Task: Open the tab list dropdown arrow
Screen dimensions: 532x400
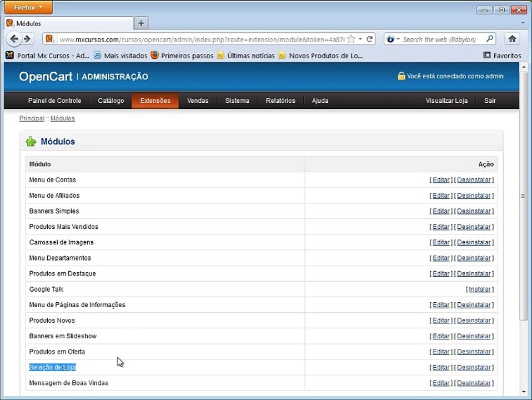Action: click(x=523, y=23)
